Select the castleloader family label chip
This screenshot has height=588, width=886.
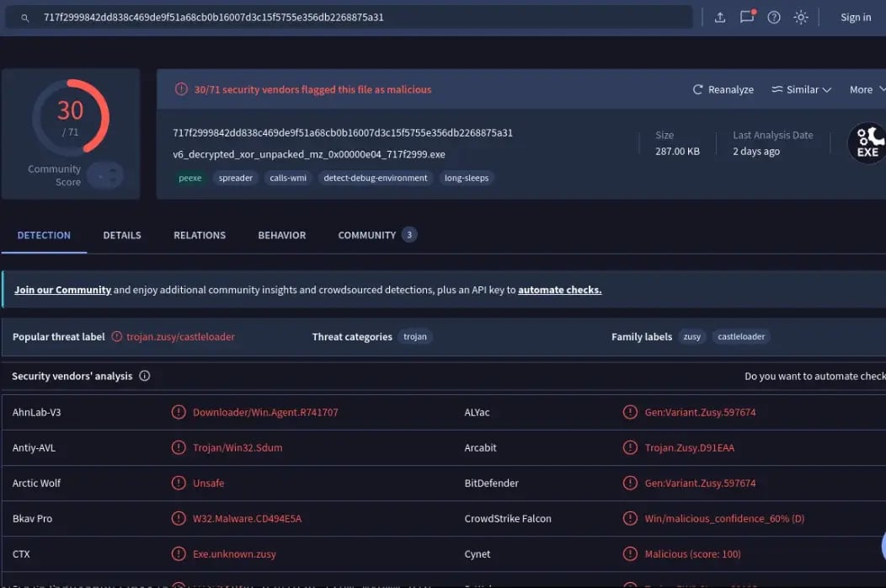[741, 337]
